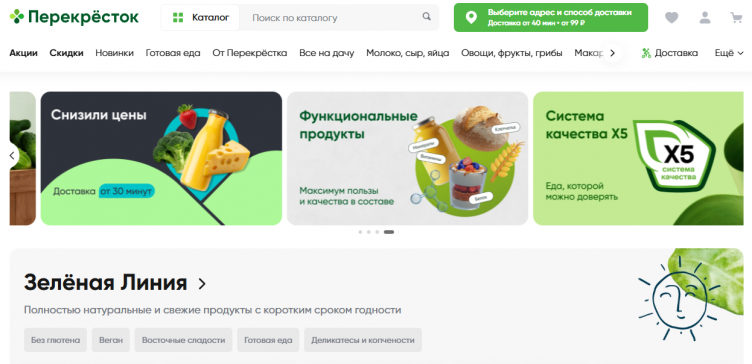Open the Система качества X5 banner
752x364 pixels.
click(x=638, y=158)
